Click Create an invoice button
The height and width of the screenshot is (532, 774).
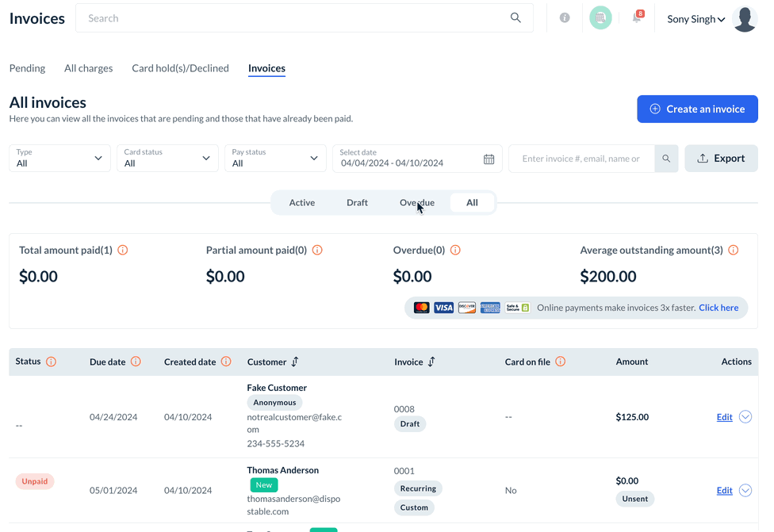[697, 109]
